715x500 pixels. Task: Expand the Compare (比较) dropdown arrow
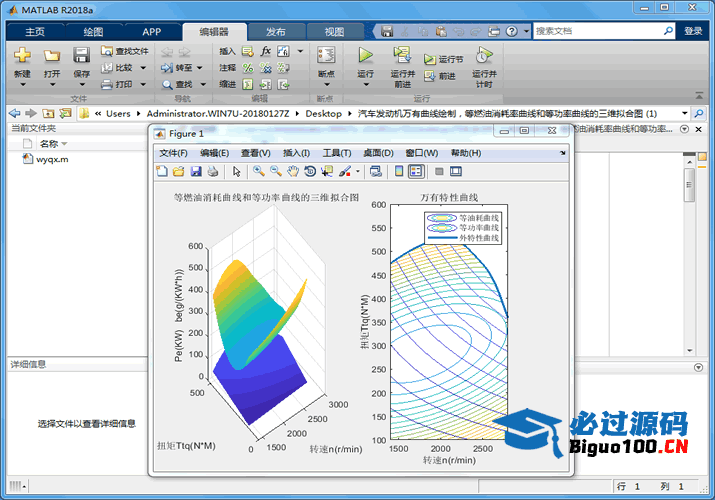click(x=143, y=68)
